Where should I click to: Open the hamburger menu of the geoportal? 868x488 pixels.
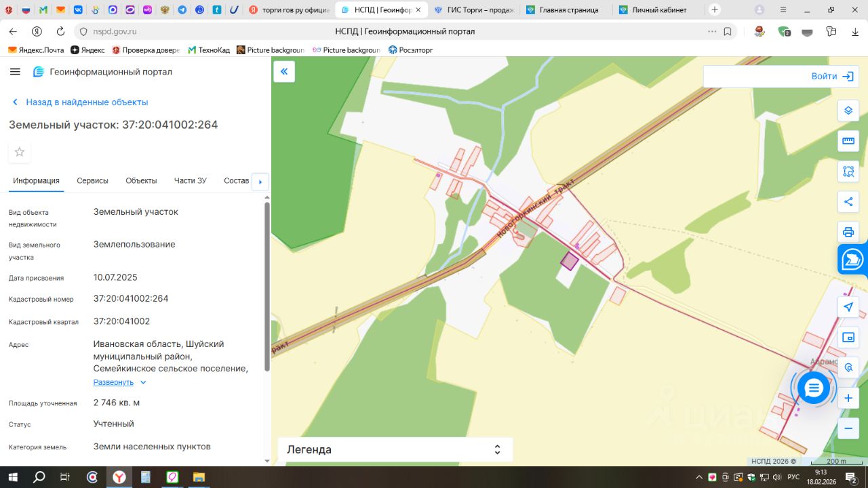(x=16, y=72)
